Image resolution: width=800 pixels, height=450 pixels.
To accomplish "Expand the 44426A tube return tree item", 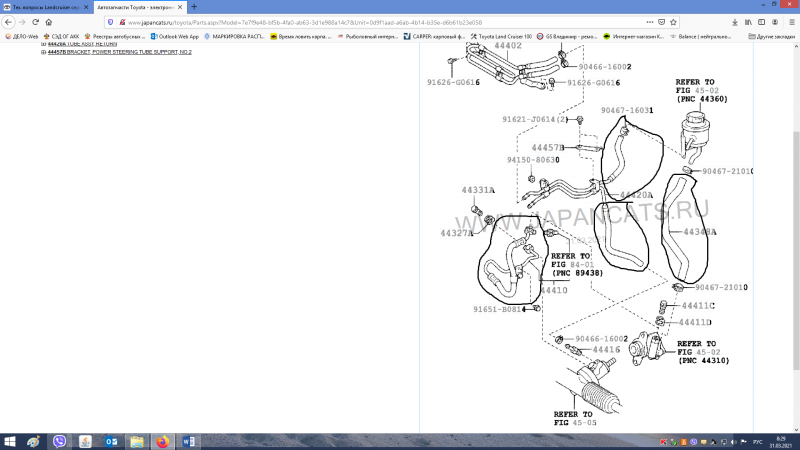I will [x=44, y=44].
